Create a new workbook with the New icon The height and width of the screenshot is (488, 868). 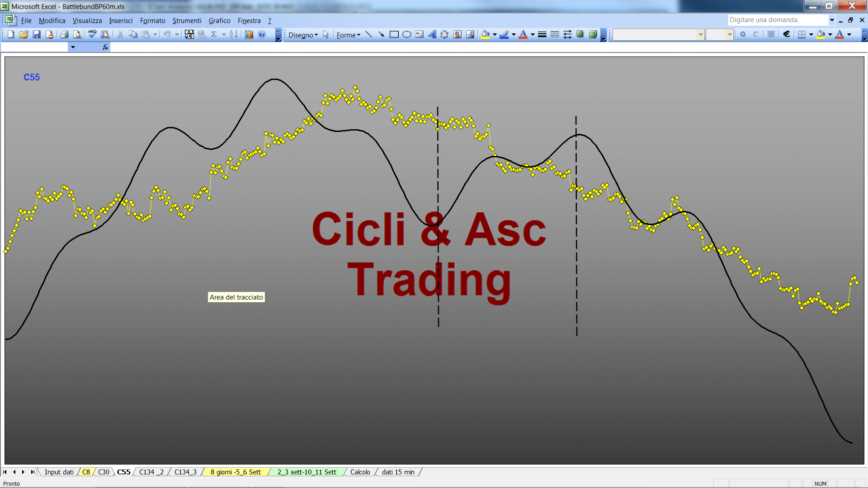[11, 34]
